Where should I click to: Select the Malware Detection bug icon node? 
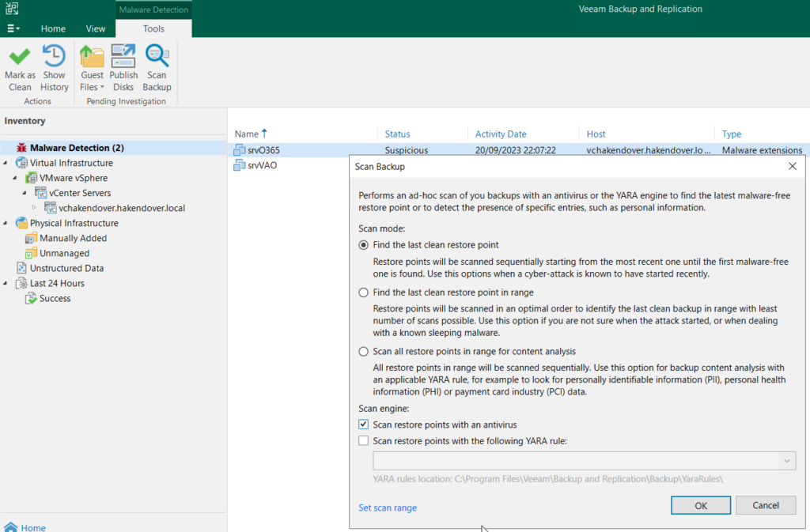[x=21, y=148]
